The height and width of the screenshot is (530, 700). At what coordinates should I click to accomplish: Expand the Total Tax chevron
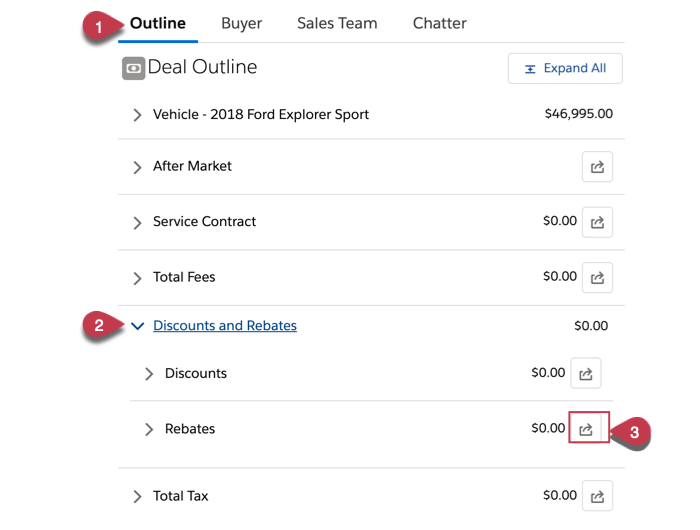[137, 497]
